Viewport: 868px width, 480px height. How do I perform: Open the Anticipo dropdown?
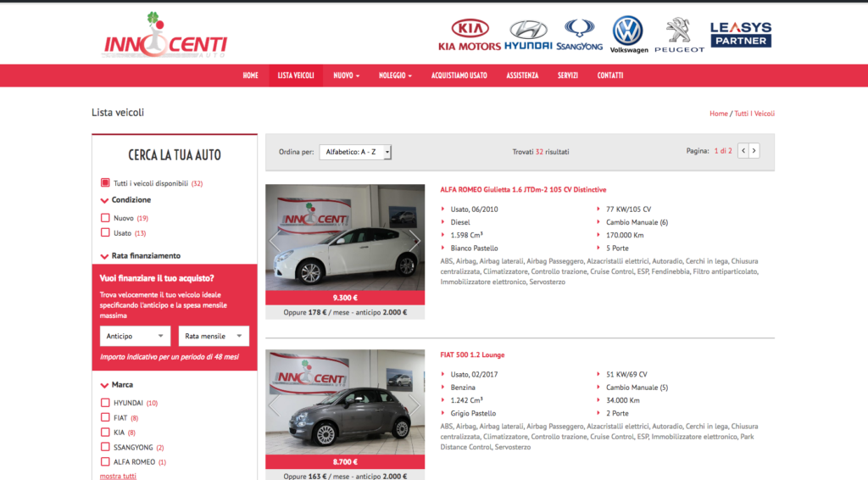[135, 336]
